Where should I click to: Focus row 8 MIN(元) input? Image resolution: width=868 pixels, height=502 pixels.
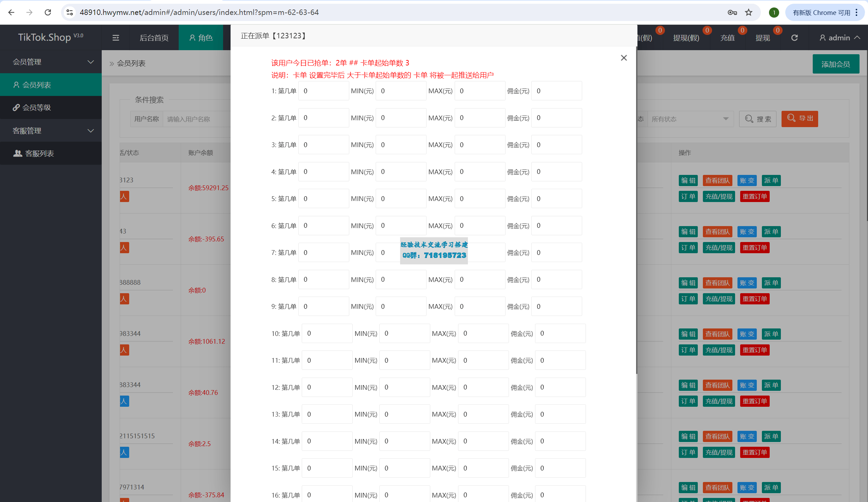coord(401,279)
